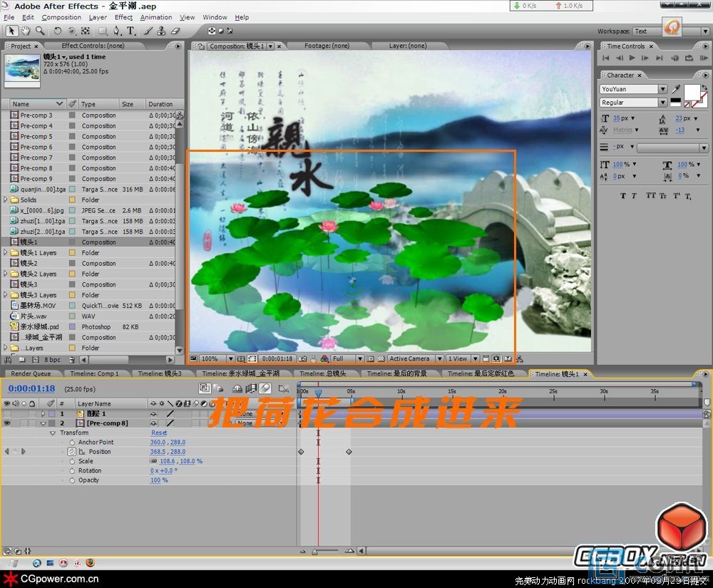Swap fill and stroke colors

[x=704, y=87]
